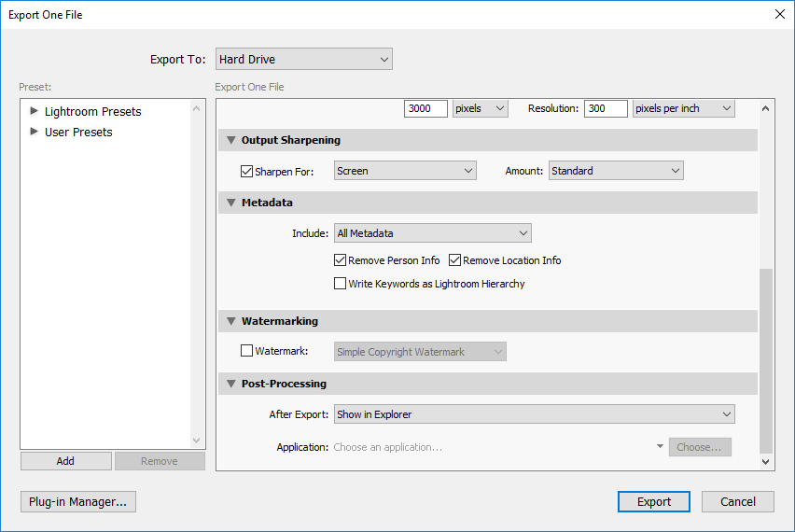Toggle Remove Person Info checkbox
Viewport: 795px width, 532px height.
tap(341, 260)
